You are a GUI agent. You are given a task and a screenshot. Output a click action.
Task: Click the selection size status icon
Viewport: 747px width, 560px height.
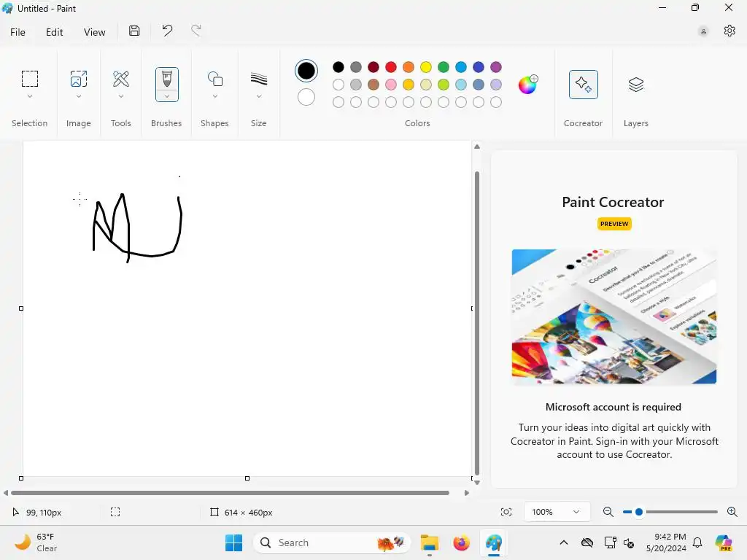(115, 512)
